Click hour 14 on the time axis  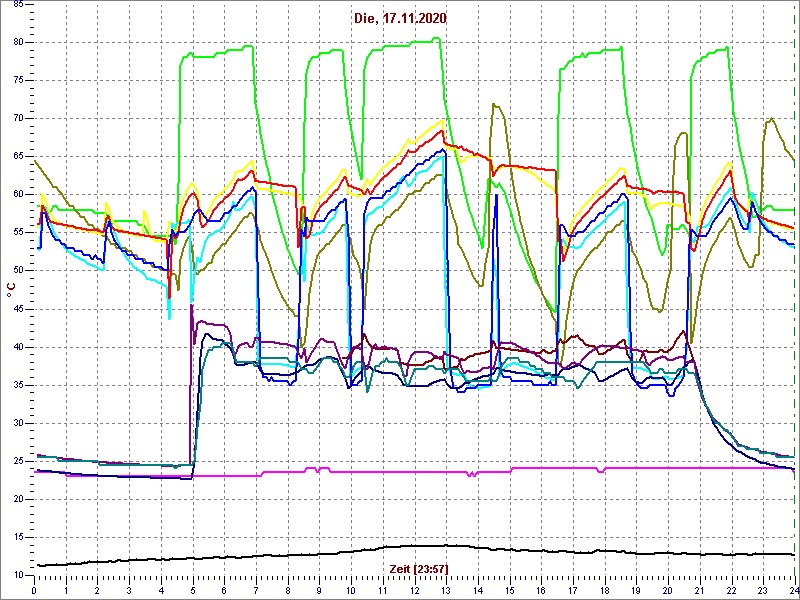(x=478, y=590)
